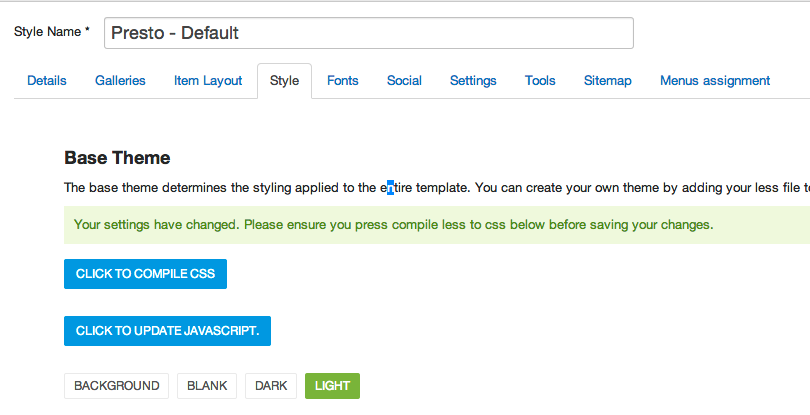Click the green settings changed notice
810x415 pixels.
point(437,225)
